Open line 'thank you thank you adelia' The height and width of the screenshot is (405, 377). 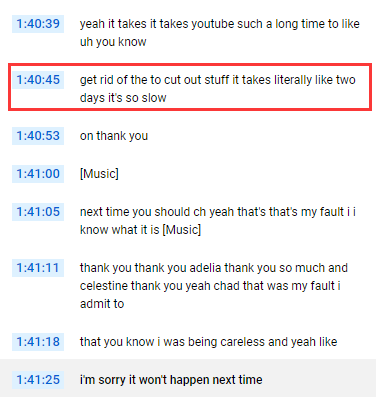pos(188,286)
